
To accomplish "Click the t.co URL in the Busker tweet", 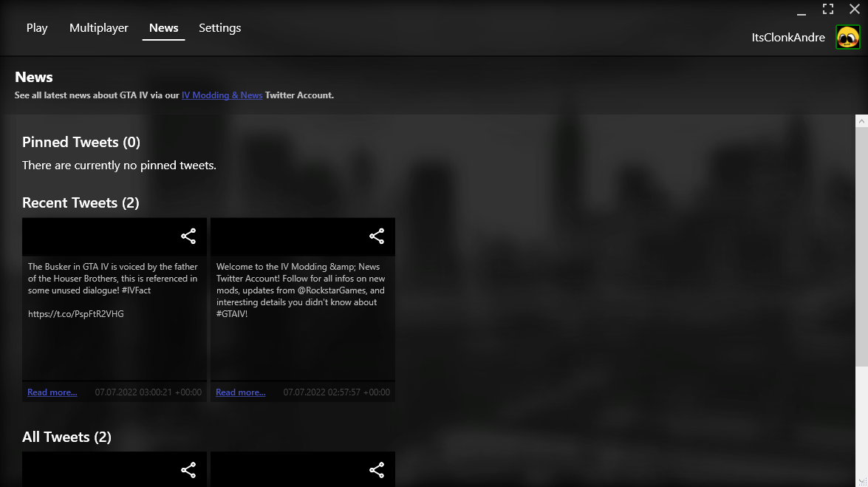I will [76, 314].
